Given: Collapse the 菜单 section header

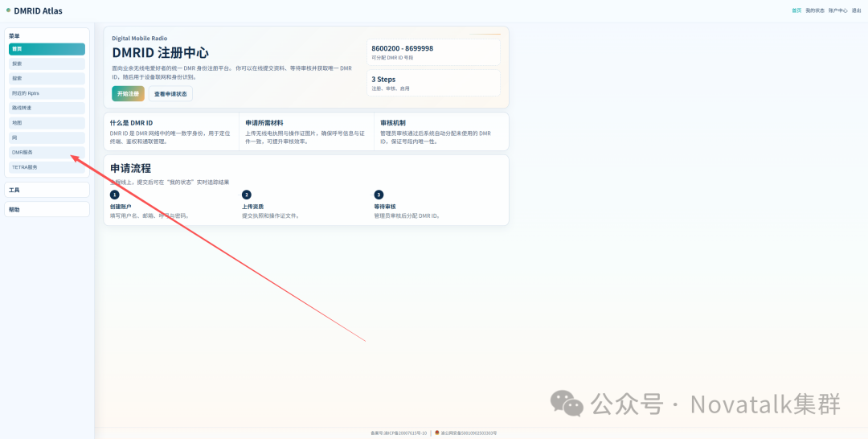Looking at the screenshot, I should (x=14, y=36).
